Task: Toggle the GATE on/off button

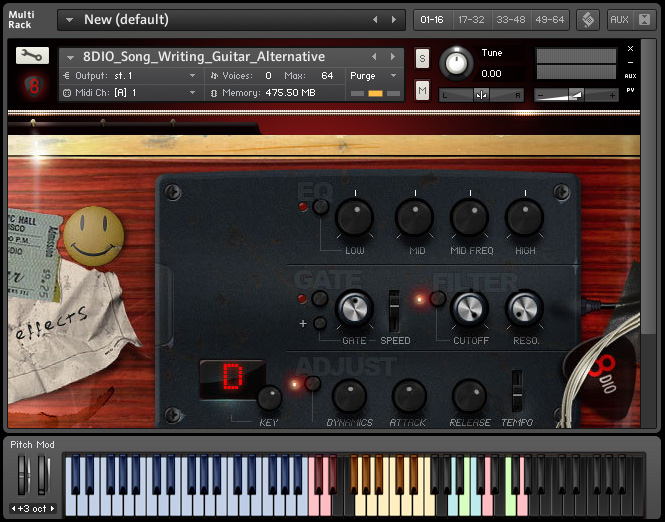Action: (320, 299)
